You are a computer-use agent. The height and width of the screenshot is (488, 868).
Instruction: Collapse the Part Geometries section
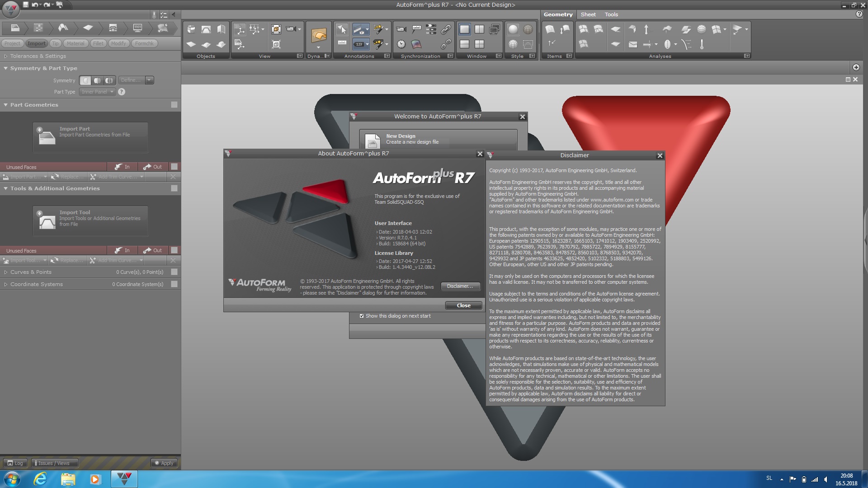(6, 105)
